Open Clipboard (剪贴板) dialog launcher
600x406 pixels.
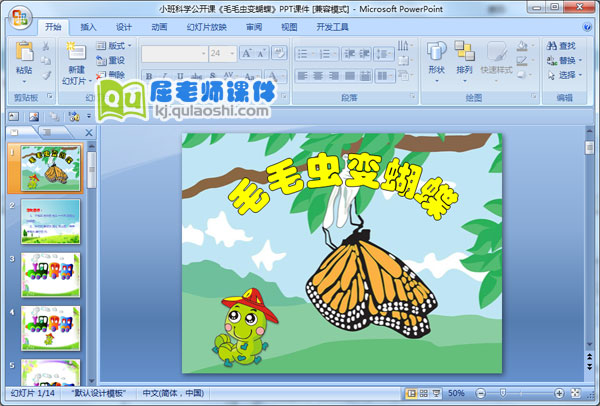tap(50, 96)
